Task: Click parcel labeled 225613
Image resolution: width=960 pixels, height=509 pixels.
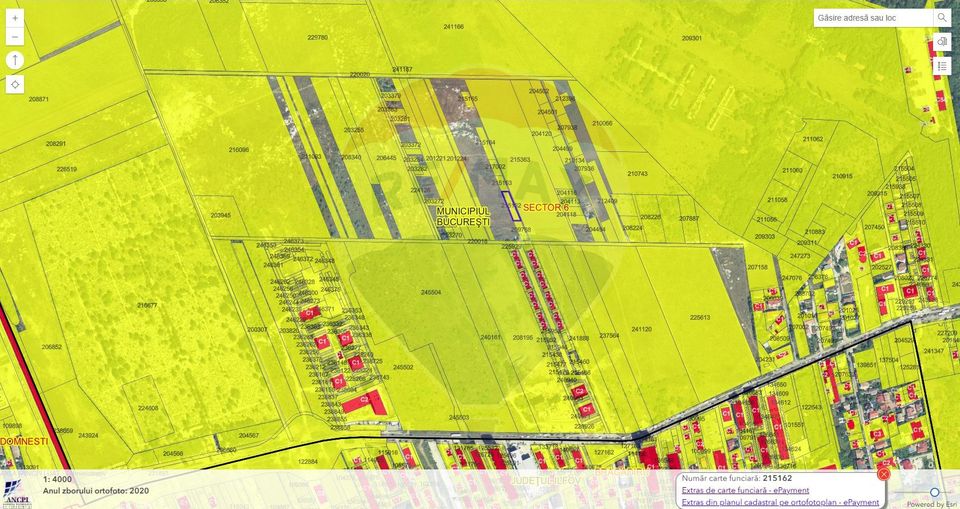Action: pyautogui.click(x=699, y=317)
